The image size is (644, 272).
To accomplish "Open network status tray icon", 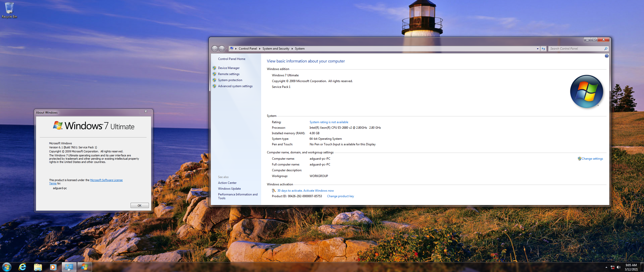I will [613, 267].
